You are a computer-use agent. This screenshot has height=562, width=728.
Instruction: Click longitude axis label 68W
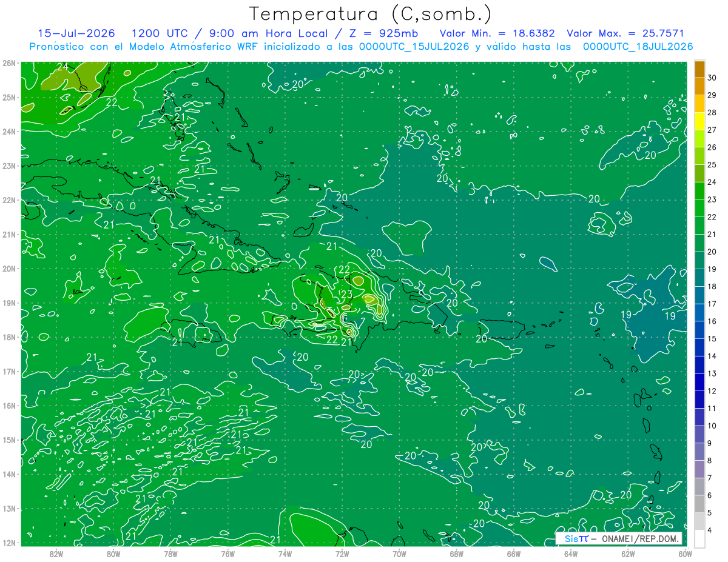click(x=456, y=553)
